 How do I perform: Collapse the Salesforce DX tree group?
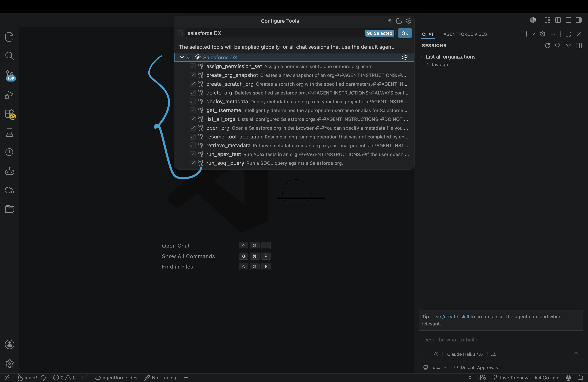tap(182, 57)
